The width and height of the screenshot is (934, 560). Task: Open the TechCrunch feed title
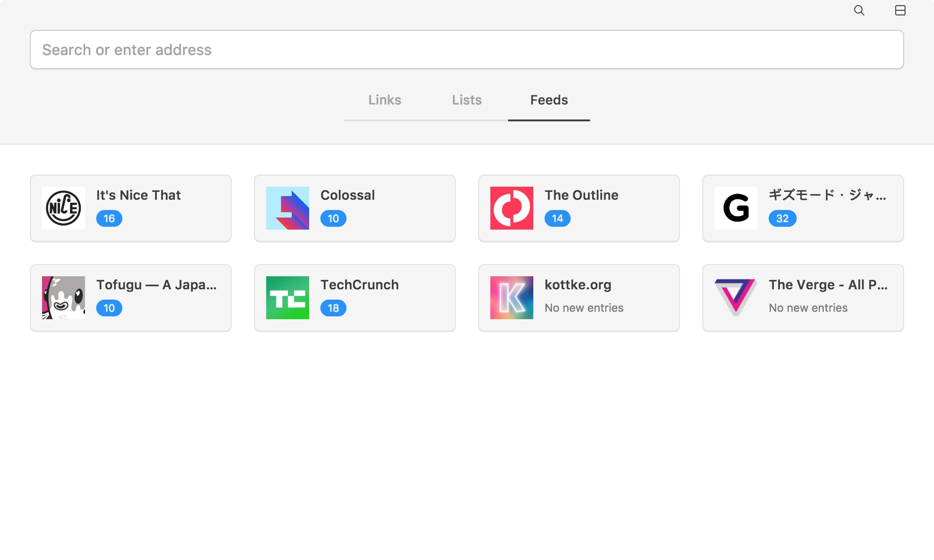click(x=360, y=285)
